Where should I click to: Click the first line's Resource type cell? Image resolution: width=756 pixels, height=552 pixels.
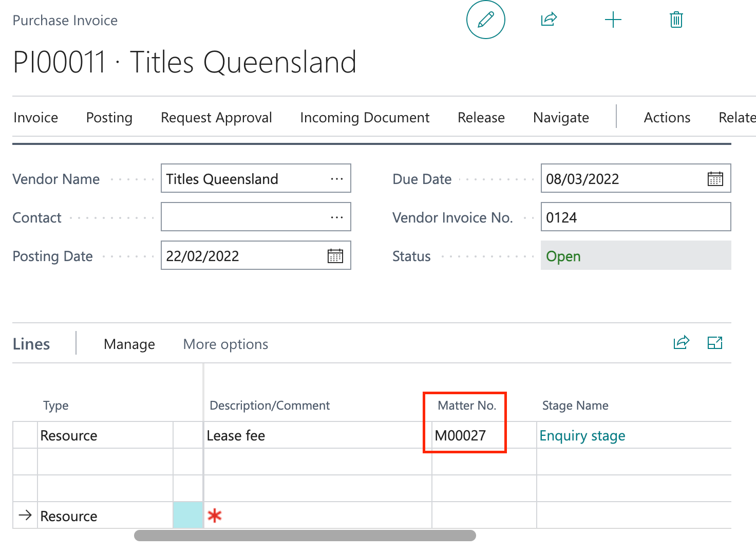pos(105,435)
